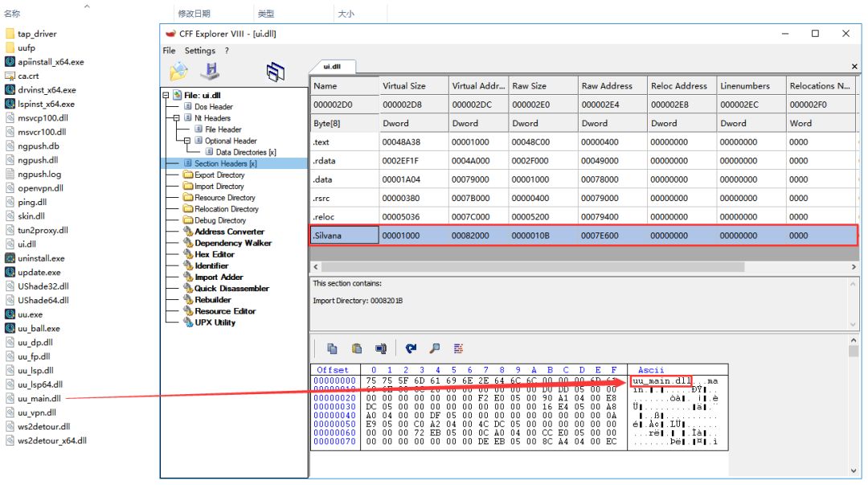Collapse the File: ui.dll root node
The image size is (868, 485).
(166, 96)
